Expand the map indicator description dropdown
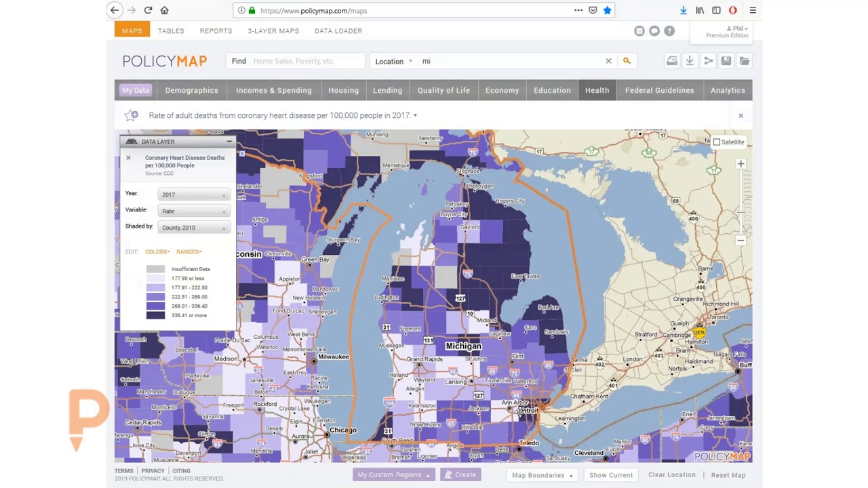868x488 pixels. click(x=415, y=115)
